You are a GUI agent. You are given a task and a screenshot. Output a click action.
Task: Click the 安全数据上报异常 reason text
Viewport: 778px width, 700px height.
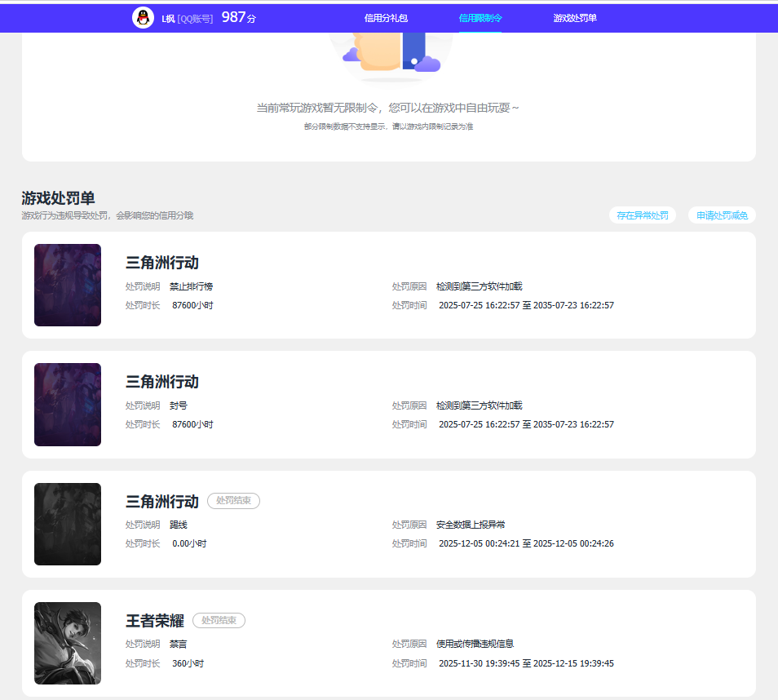[x=471, y=525]
